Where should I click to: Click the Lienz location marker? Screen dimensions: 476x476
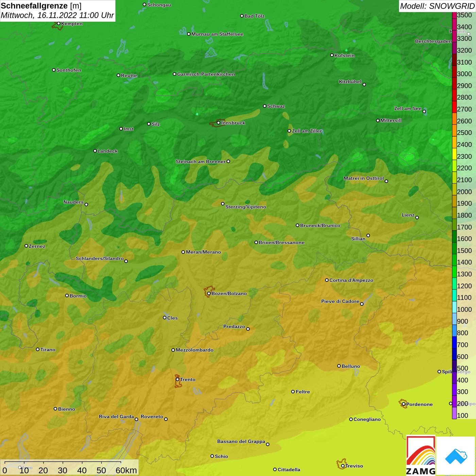417,218
